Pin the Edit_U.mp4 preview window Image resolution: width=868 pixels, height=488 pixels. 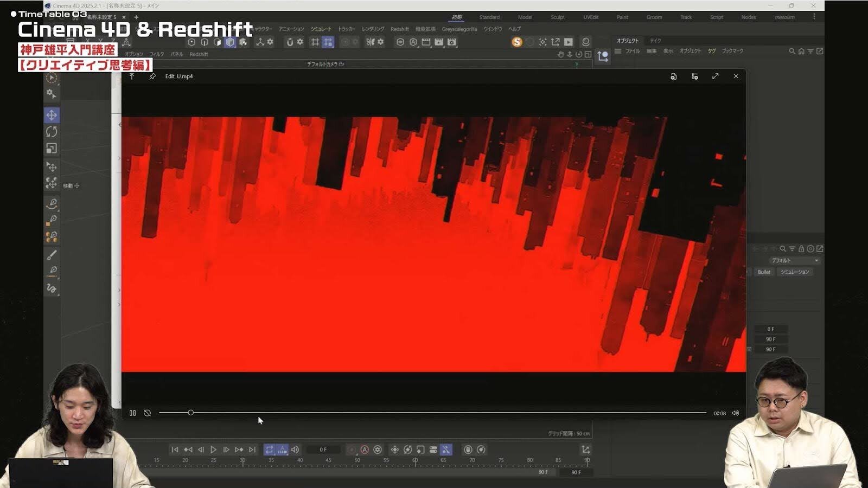click(x=152, y=76)
